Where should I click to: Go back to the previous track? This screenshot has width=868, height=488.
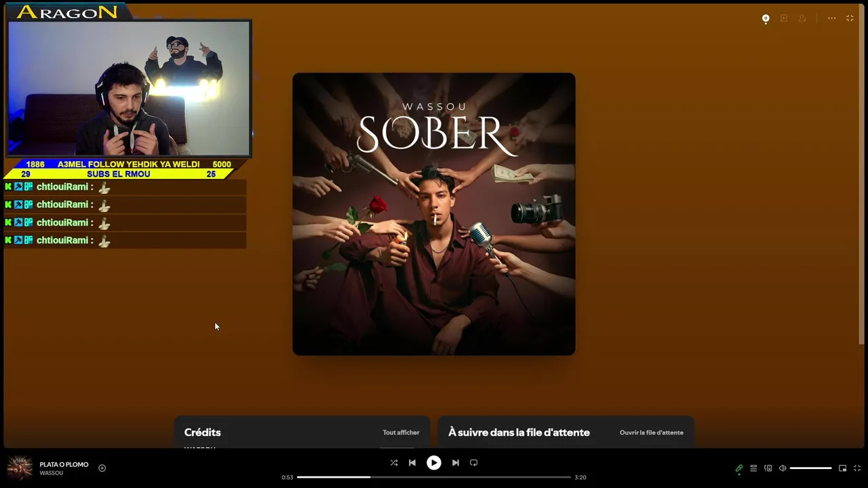tap(412, 463)
